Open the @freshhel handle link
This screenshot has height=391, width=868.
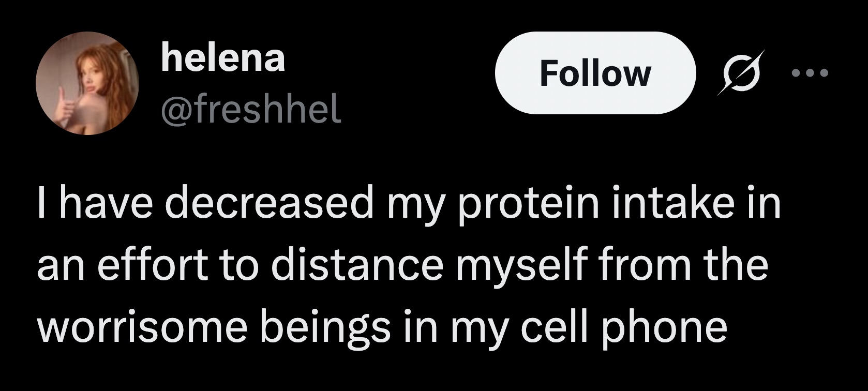click(251, 109)
